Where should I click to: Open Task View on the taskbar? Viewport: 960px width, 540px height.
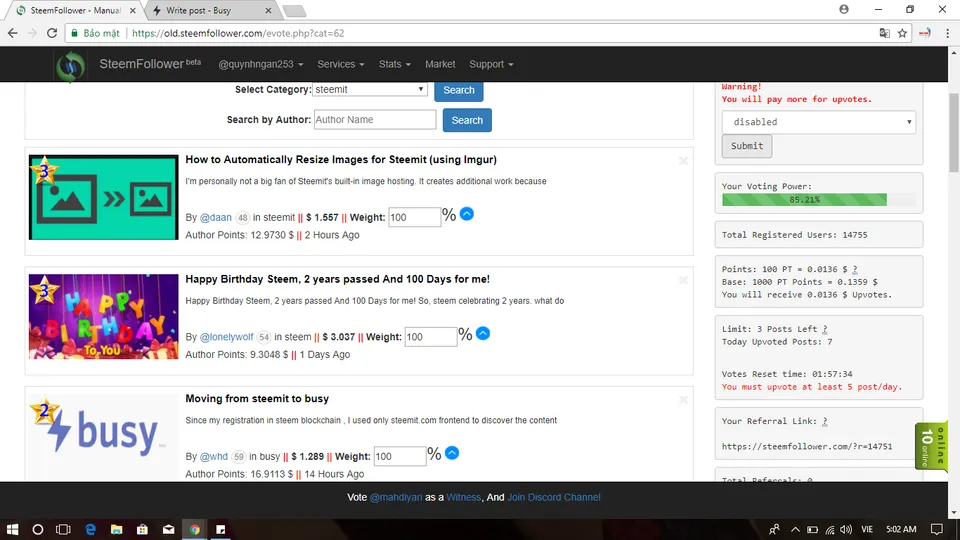63,529
